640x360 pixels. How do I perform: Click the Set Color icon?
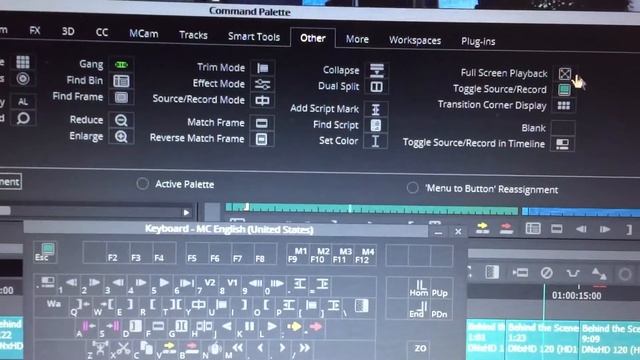click(x=376, y=141)
